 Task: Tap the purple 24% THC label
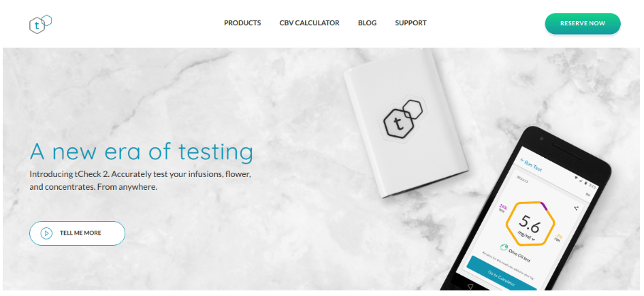pyautogui.click(x=503, y=208)
